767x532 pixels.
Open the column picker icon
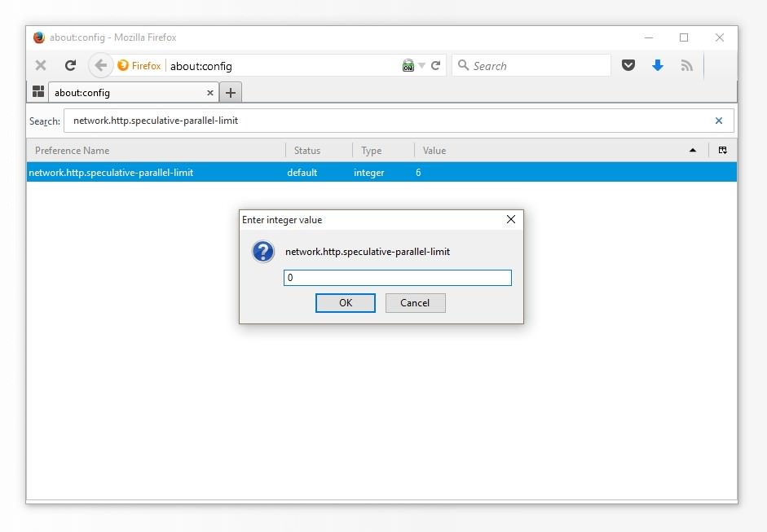722,150
